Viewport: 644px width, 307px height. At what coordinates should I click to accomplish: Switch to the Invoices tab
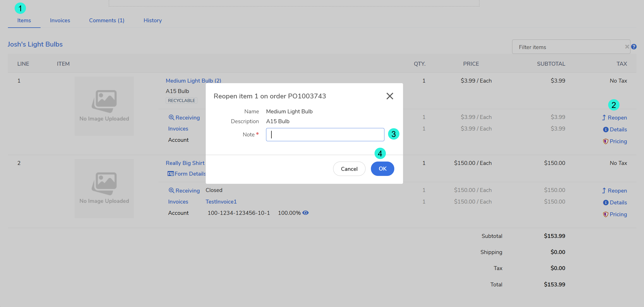click(x=60, y=21)
